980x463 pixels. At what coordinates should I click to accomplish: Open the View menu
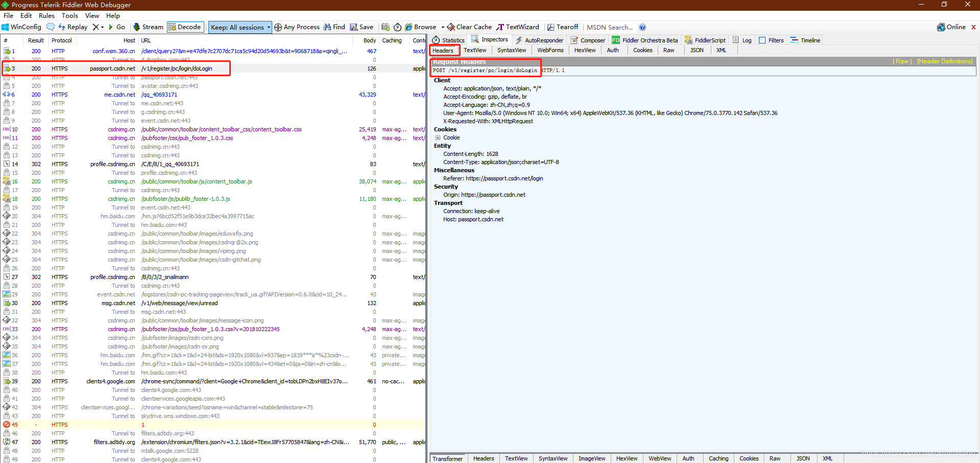[x=92, y=16]
